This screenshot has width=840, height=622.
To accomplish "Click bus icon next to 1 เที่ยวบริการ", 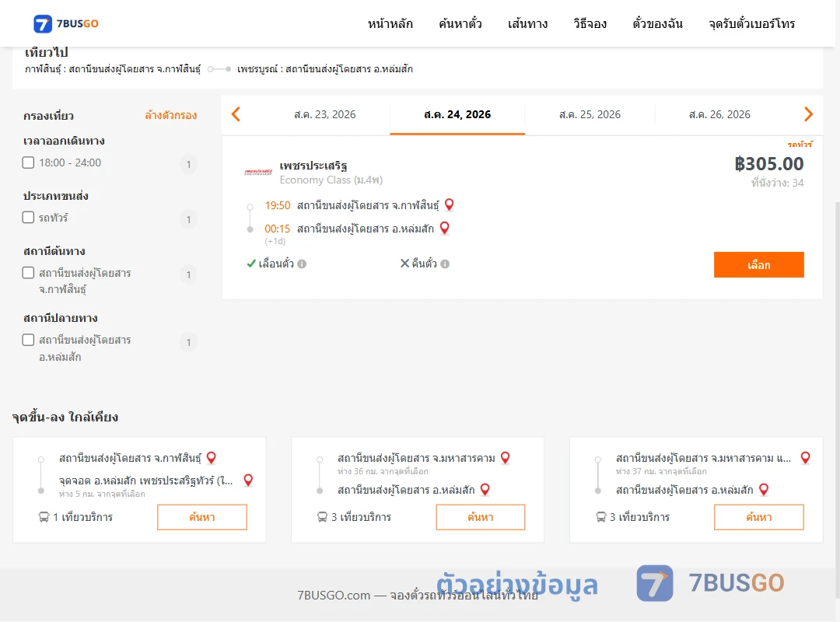I will point(44,517).
